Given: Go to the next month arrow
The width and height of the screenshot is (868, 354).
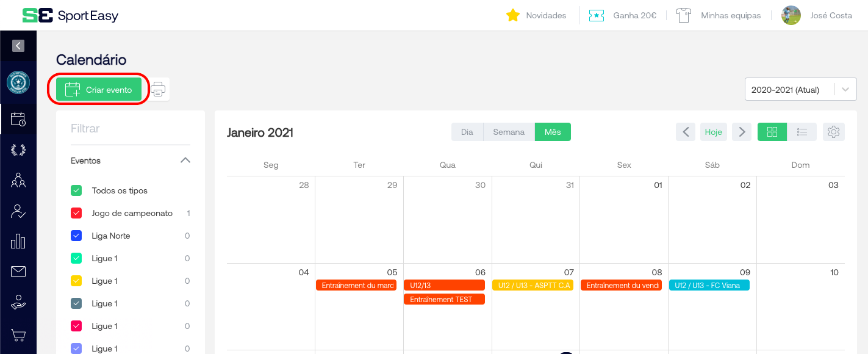Looking at the screenshot, I should pos(742,132).
